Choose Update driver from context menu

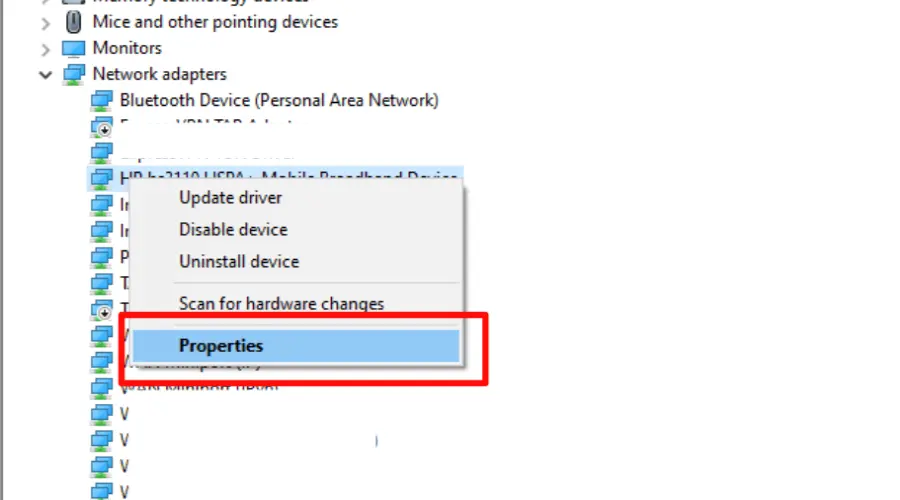pos(230,197)
